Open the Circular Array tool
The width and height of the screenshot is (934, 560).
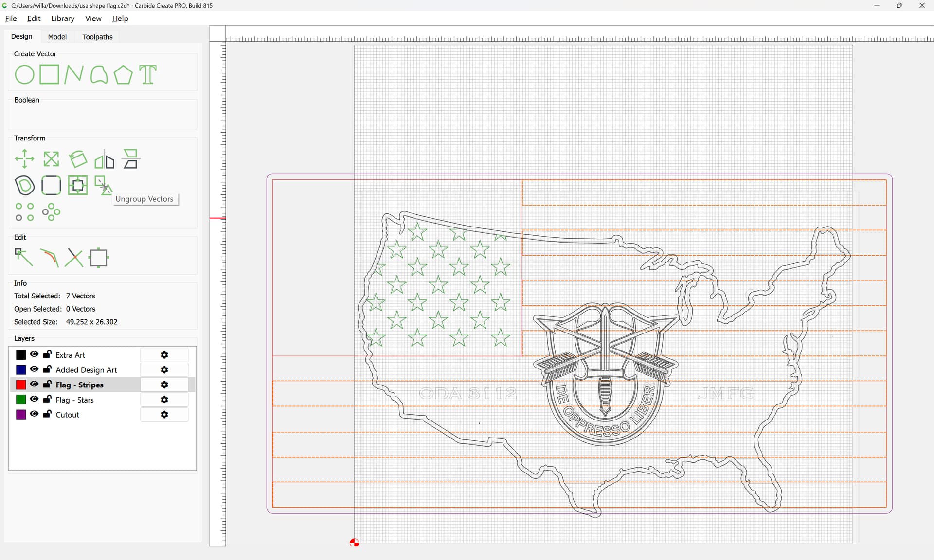[51, 212]
